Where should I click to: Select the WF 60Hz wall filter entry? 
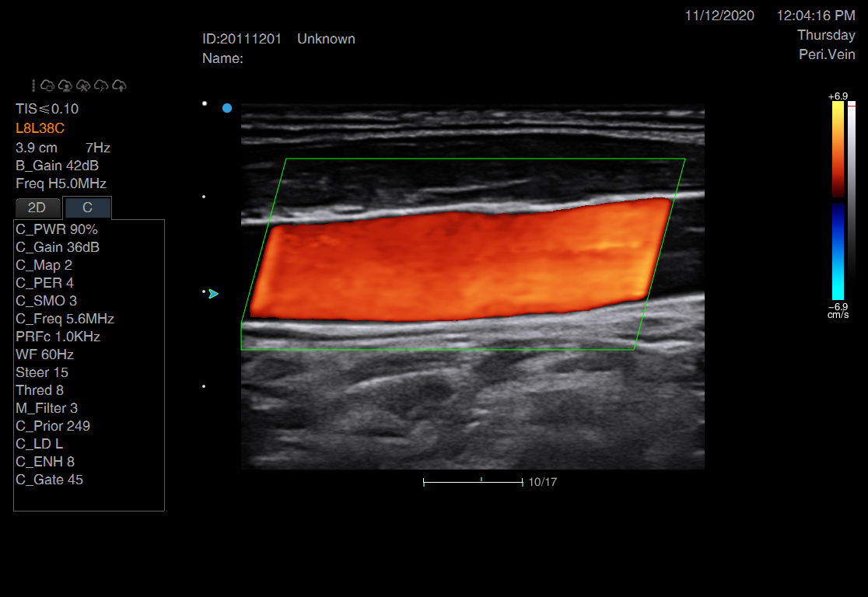[x=44, y=354]
